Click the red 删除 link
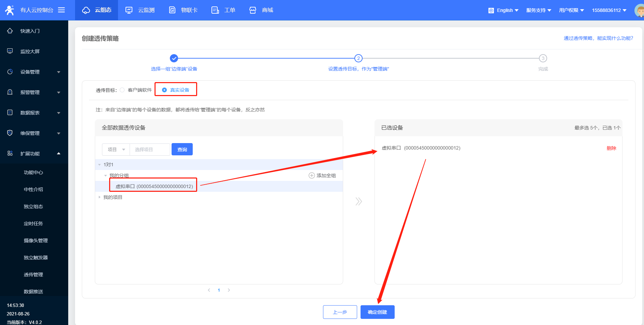The image size is (644, 325). 611,148
